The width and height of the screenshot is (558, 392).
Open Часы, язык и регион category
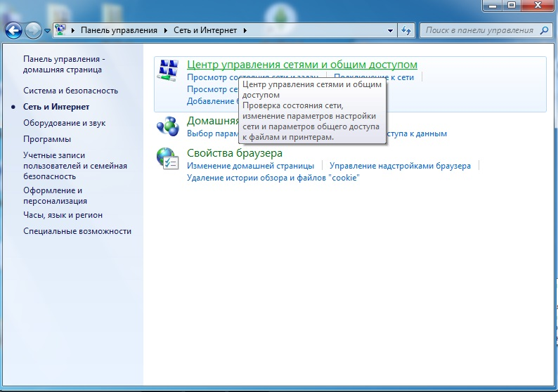pyautogui.click(x=63, y=215)
